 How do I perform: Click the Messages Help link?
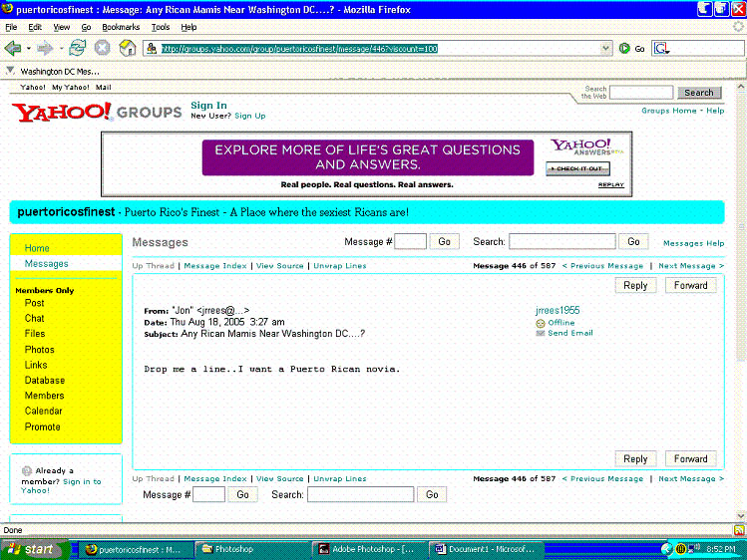[x=694, y=243]
